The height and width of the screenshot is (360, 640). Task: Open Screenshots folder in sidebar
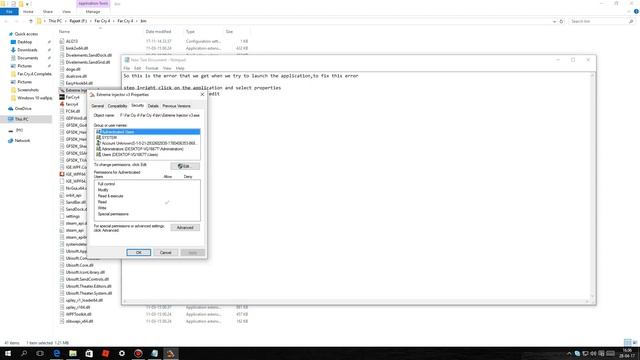pyautogui.click(x=28, y=90)
